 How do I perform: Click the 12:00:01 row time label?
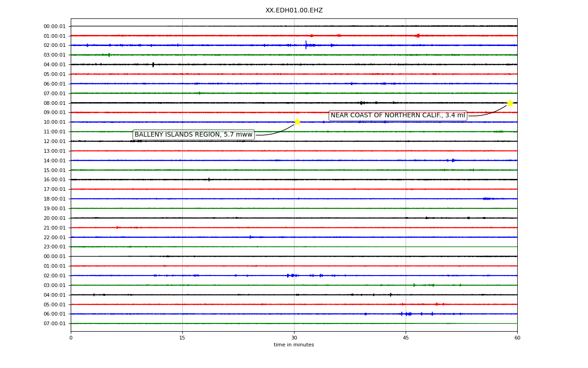(55, 141)
